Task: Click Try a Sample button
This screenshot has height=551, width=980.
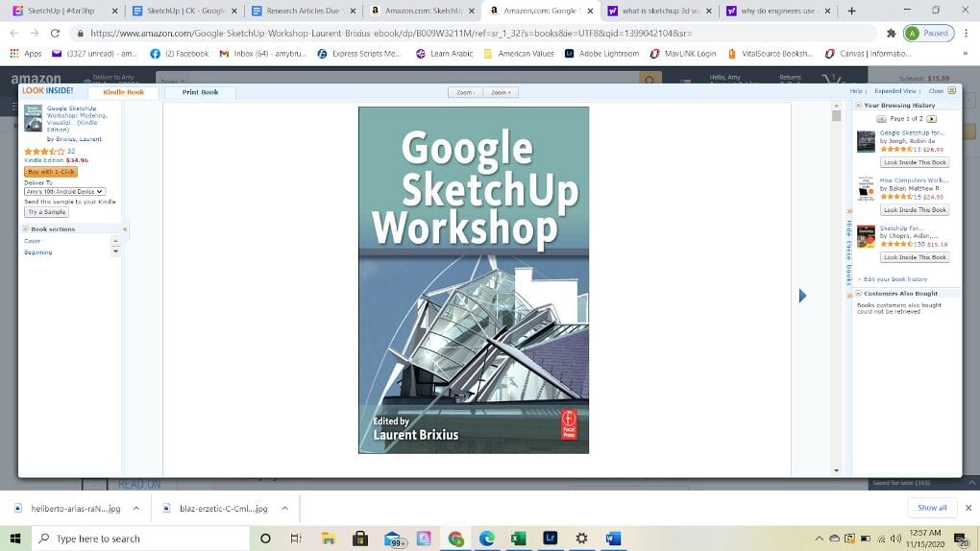Action: pos(46,212)
